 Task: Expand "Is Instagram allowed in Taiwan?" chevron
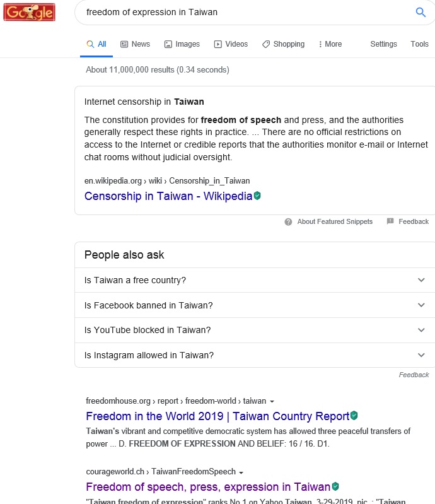click(421, 355)
